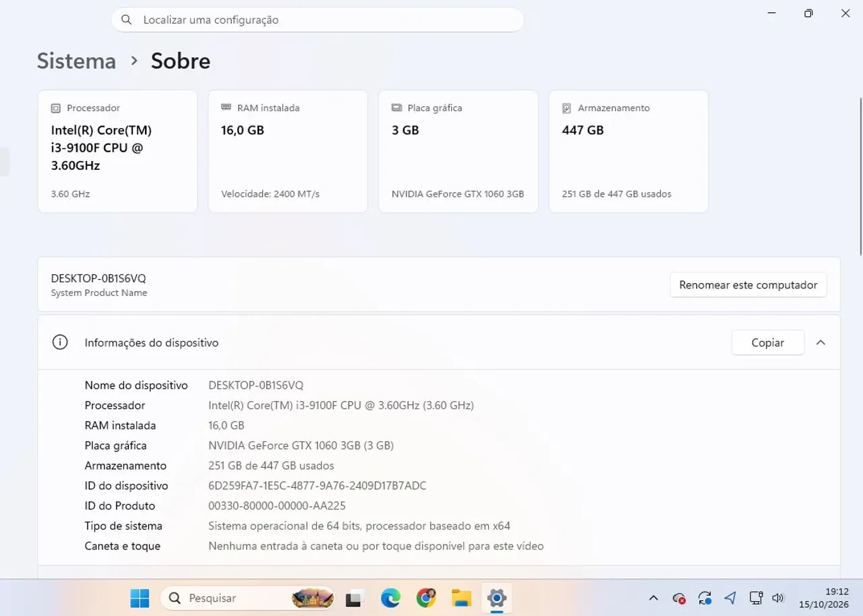
Task: Click 'Renomear este computador' button
Action: tap(748, 285)
